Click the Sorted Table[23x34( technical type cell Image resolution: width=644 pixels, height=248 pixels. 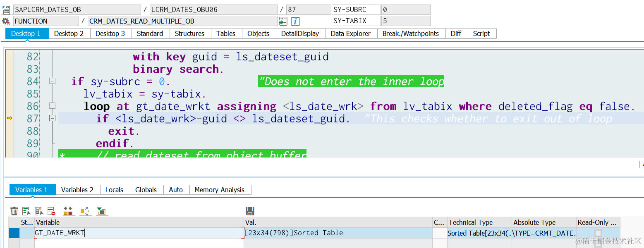pos(480,233)
